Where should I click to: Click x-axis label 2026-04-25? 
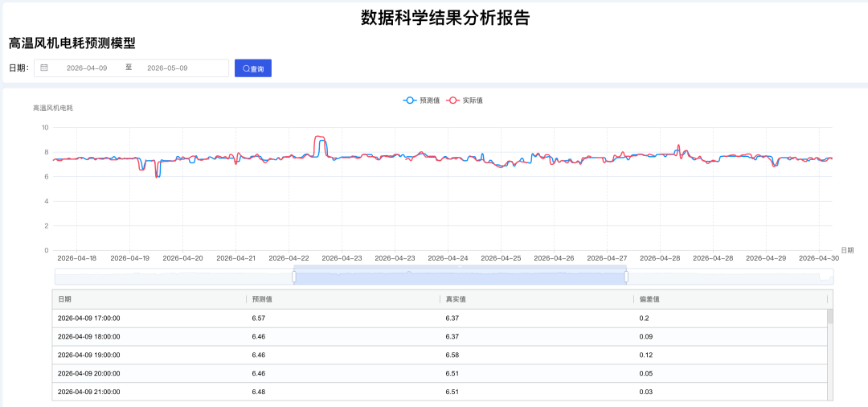[x=501, y=258]
